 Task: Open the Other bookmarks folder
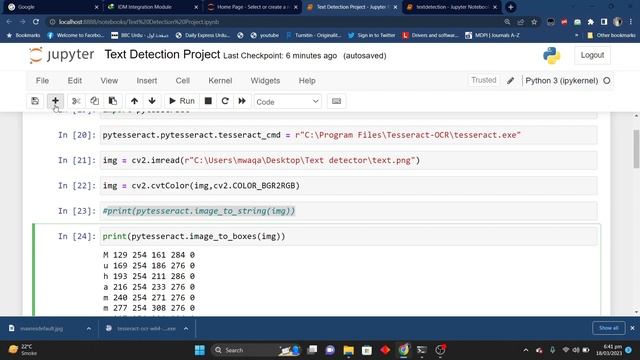tap(611, 35)
